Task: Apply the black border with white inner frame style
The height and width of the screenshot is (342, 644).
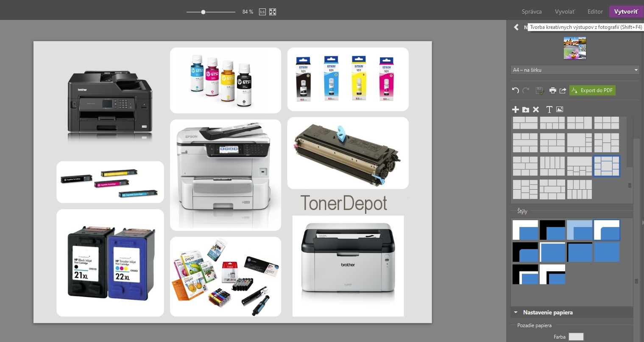Action: pyautogui.click(x=525, y=274)
